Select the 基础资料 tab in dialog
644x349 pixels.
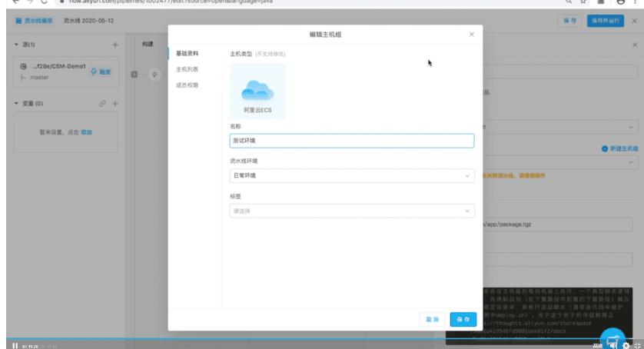point(188,54)
